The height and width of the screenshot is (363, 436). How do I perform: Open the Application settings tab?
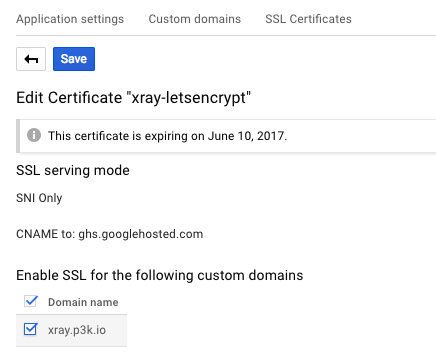point(70,19)
